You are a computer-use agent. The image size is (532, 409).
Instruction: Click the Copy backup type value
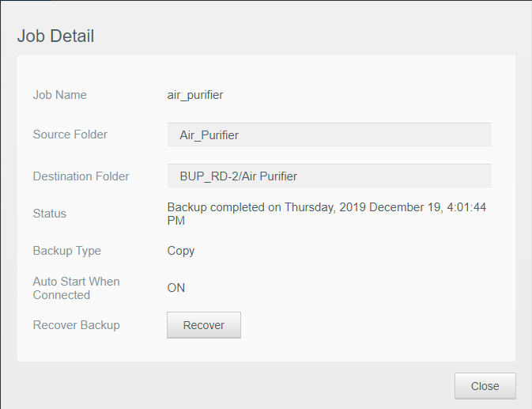click(x=181, y=251)
